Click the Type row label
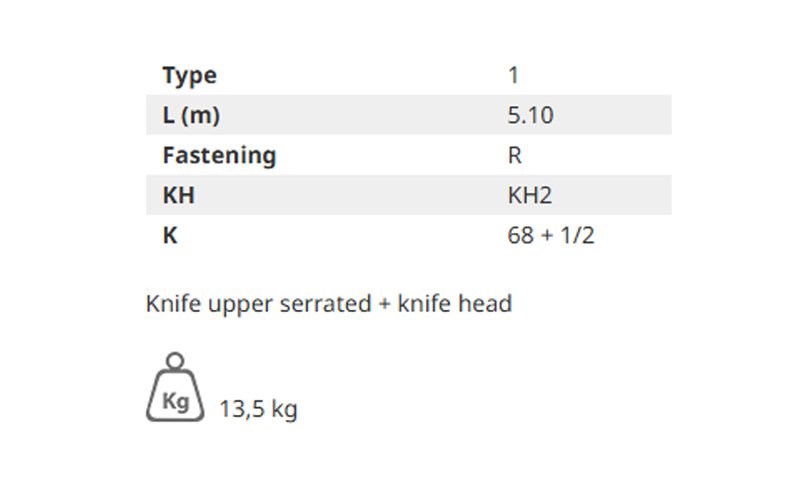This screenshot has width=800, height=500. 190,76
